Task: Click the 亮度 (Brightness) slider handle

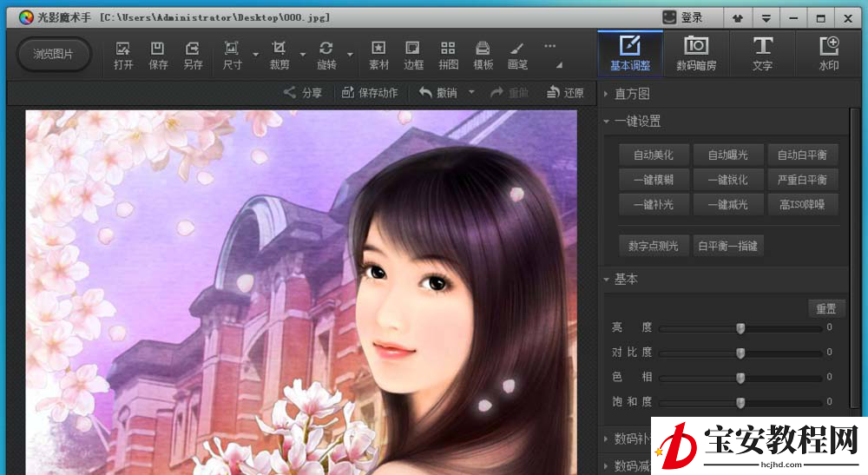Action: point(740,328)
